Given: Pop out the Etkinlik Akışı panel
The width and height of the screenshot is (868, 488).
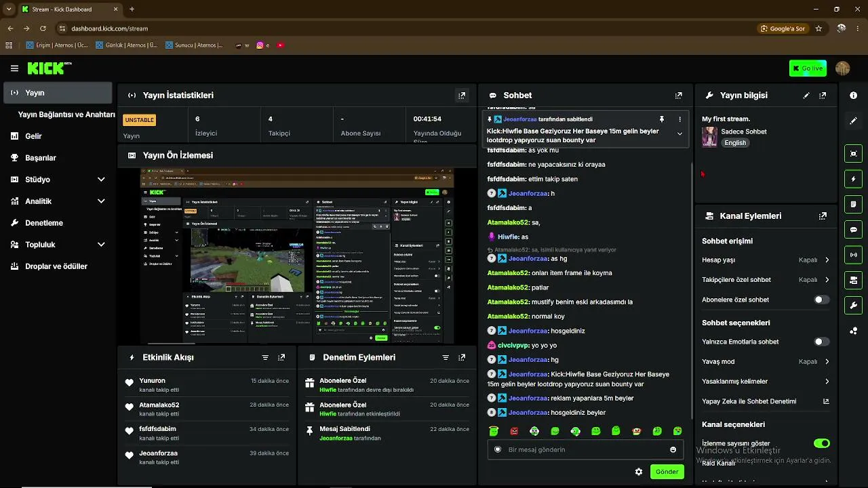Looking at the screenshot, I should tap(281, 357).
